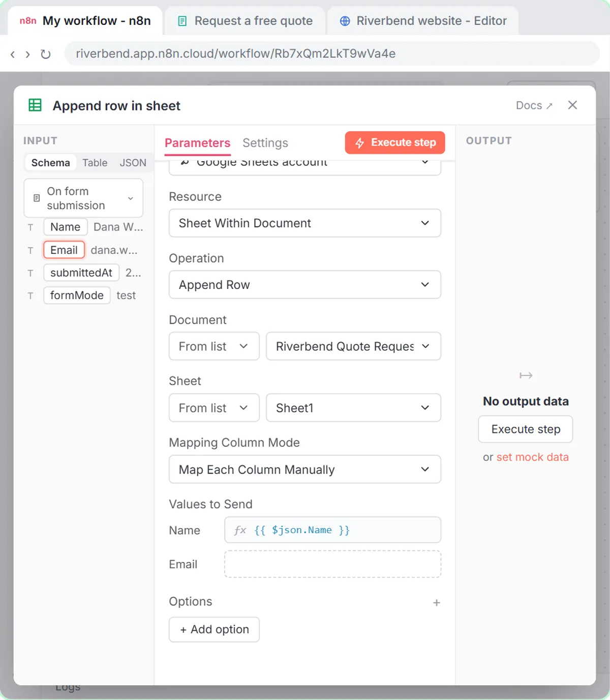
Task: Click the 'No output data' text
Action: click(x=526, y=401)
